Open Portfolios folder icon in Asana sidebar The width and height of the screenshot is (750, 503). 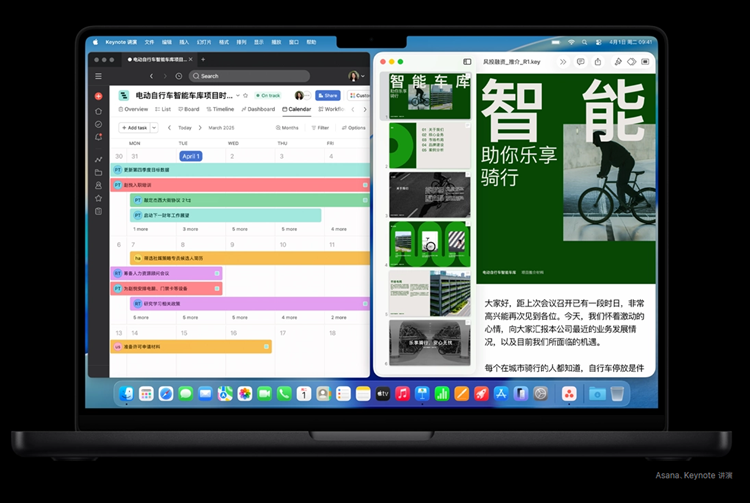click(99, 172)
